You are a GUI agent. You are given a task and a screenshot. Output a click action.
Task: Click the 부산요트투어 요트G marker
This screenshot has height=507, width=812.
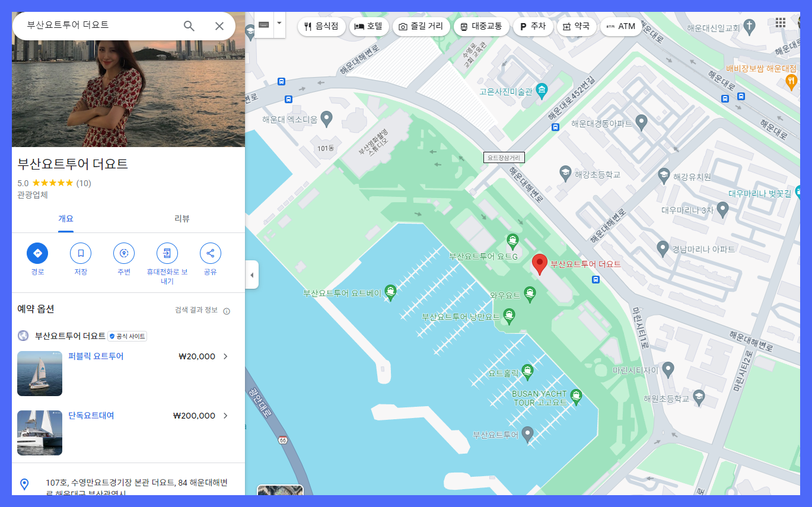click(512, 241)
